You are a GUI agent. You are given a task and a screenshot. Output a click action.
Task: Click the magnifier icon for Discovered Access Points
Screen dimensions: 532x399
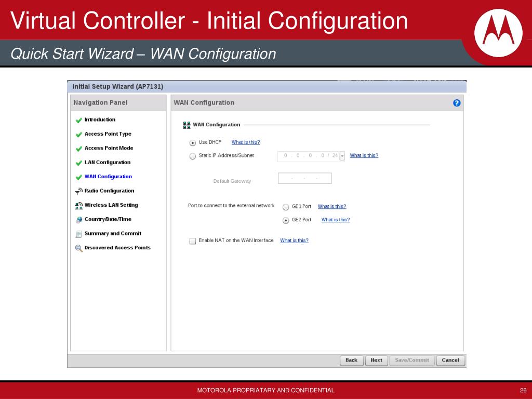79,248
